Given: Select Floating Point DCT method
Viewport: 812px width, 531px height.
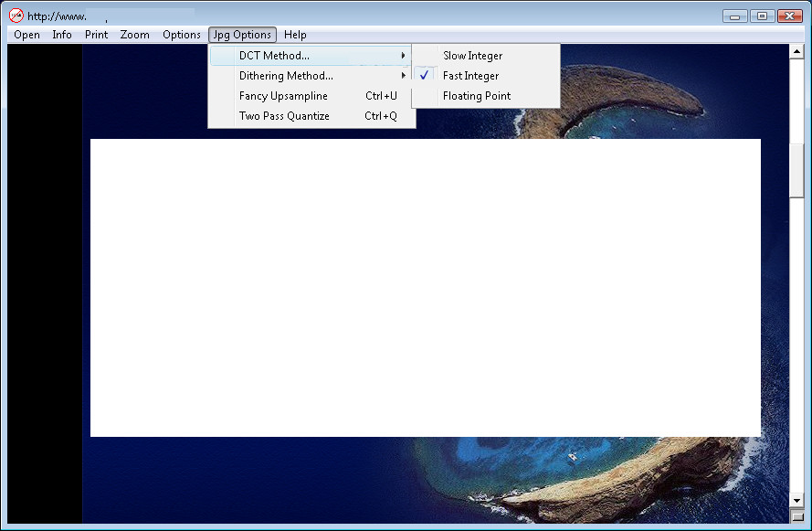Looking at the screenshot, I should pyautogui.click(x=486, y=96).
